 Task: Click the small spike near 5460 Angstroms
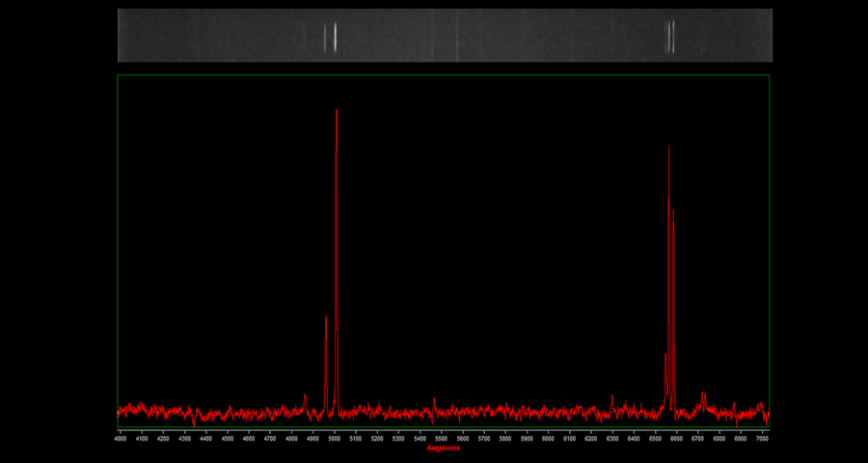coord(433,400)
